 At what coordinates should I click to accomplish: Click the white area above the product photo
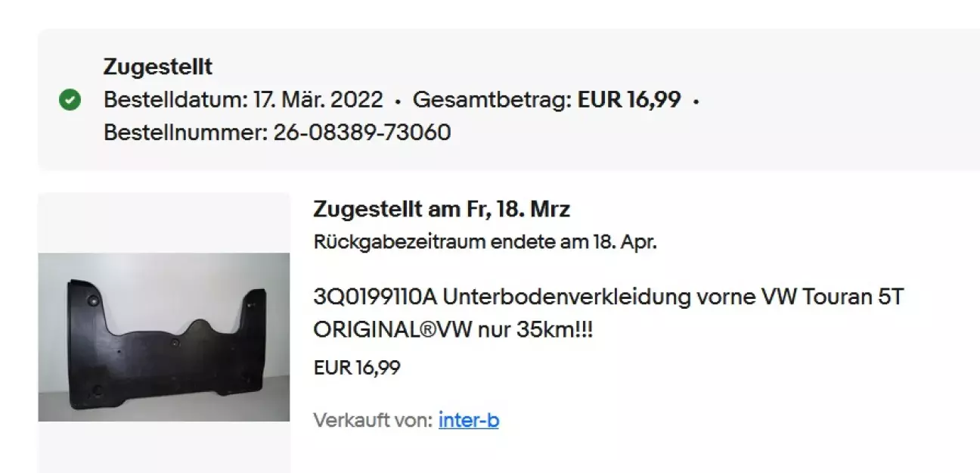[164, 222]
